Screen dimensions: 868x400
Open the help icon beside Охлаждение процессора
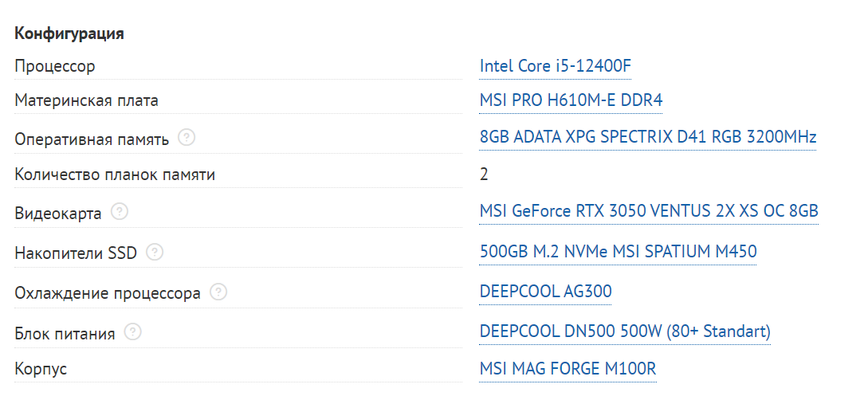coord(218,292)
